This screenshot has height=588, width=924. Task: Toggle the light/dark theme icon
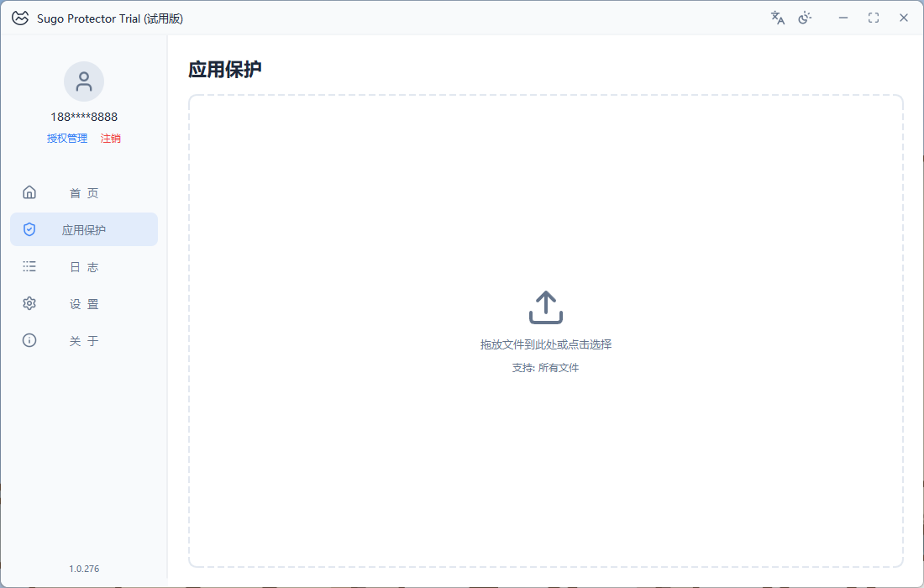[x=805, y=18]
